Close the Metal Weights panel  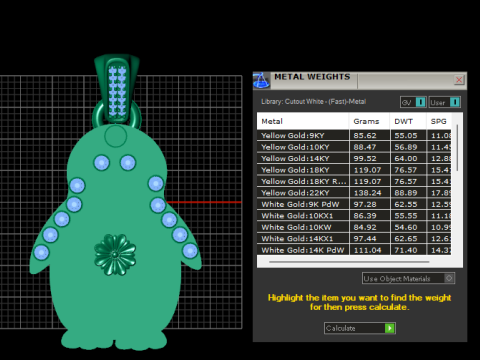(x=459, y=80)
